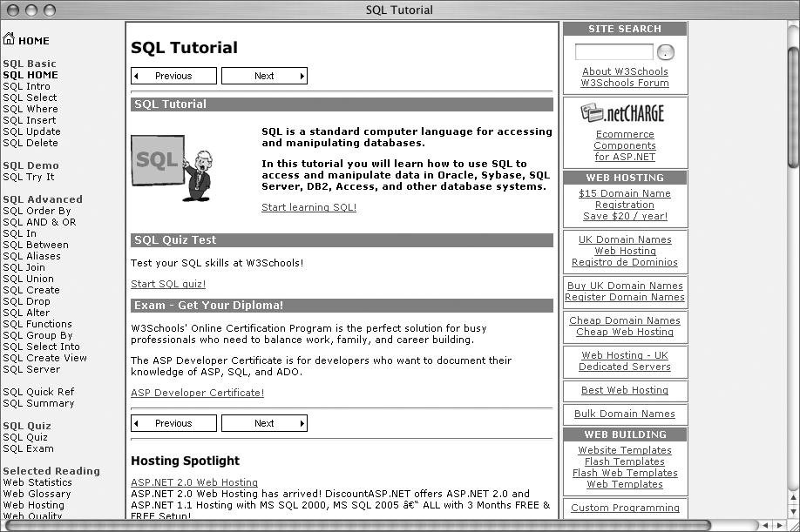Open the SQL Where chapter

pyautogui.click(x=31, y=109)
